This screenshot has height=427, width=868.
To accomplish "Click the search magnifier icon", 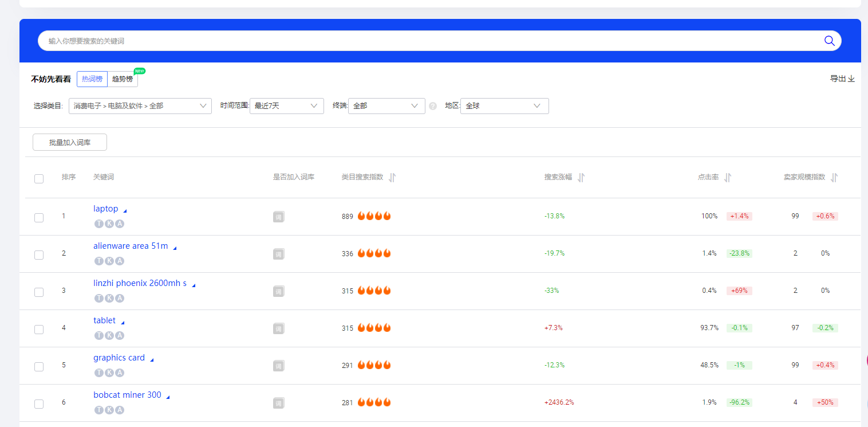I will point(829,41).
